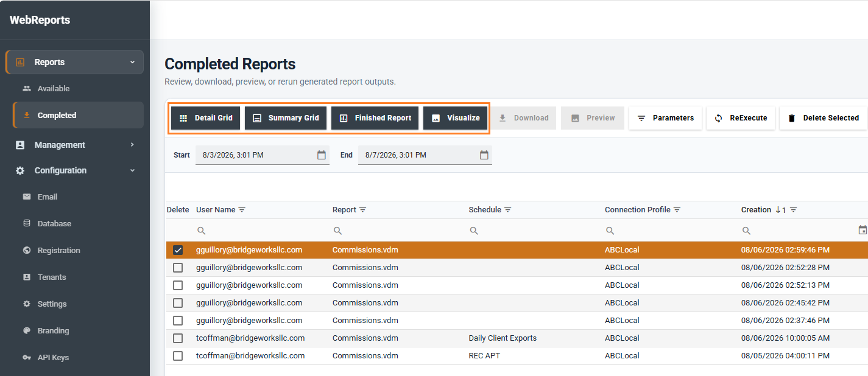Click the Download button
Image resolution: width=868 pixels, height=376 pixels.
pyautogui.click(x=524, y=118)
